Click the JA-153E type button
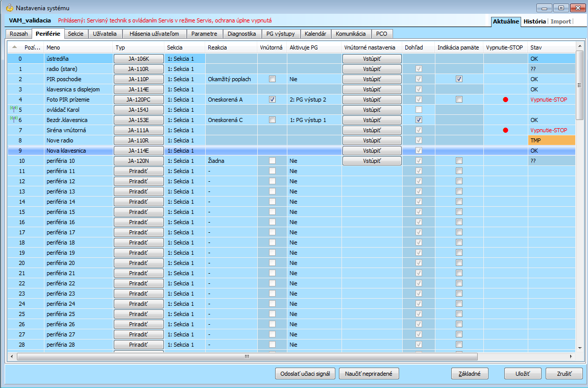Viewport: 588px width, 388px height. [x=138, y=120]
